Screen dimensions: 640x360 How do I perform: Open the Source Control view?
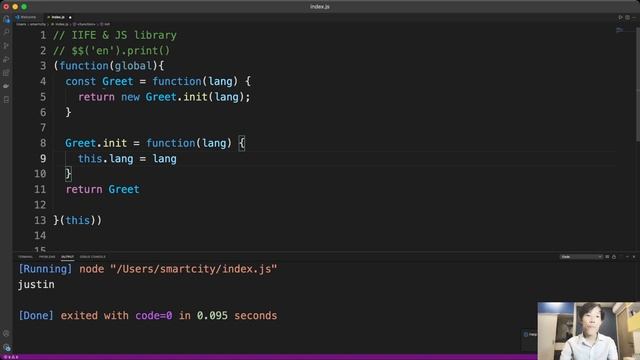click(x=6, y=46)
